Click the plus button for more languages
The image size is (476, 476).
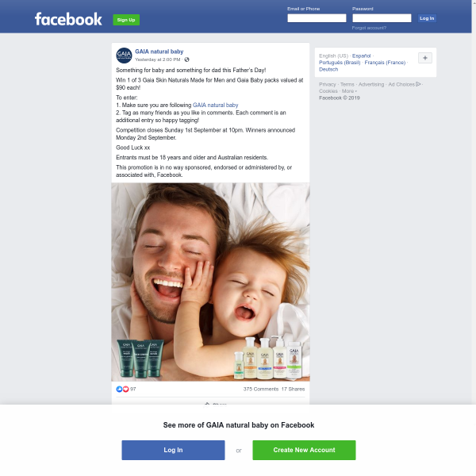425,58
